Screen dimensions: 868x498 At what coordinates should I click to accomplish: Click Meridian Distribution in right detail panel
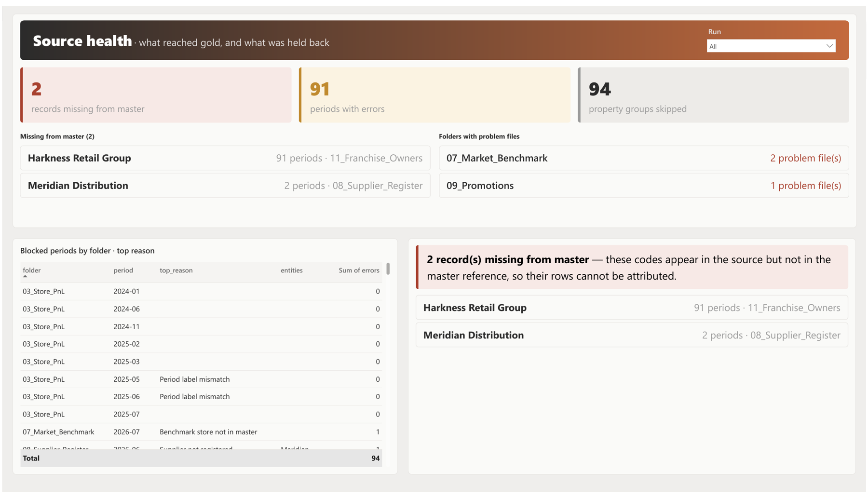(x=632, y=335)
